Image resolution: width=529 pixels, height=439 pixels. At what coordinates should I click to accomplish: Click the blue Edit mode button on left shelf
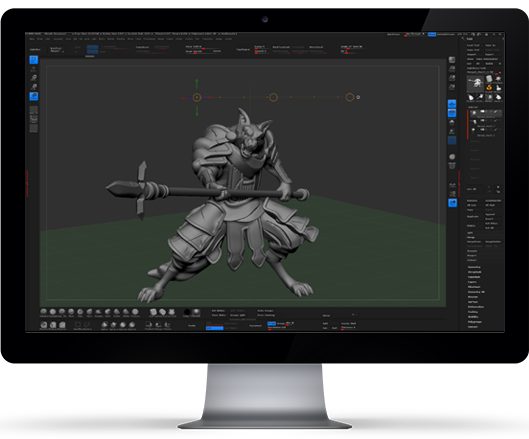click(34, 60)
